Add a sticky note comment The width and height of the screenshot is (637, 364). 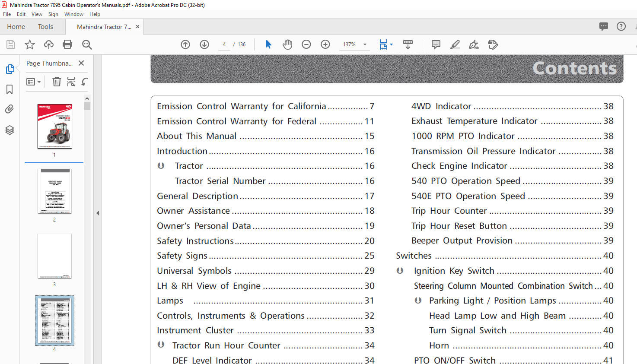pos(436,44)
